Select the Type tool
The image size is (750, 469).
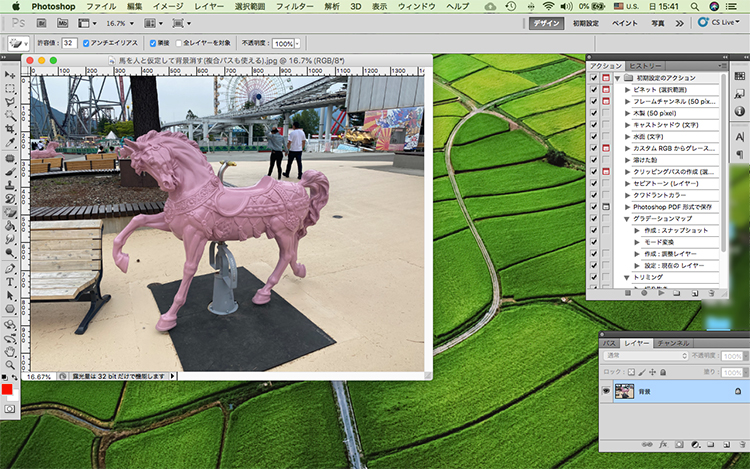click(10, 282)
